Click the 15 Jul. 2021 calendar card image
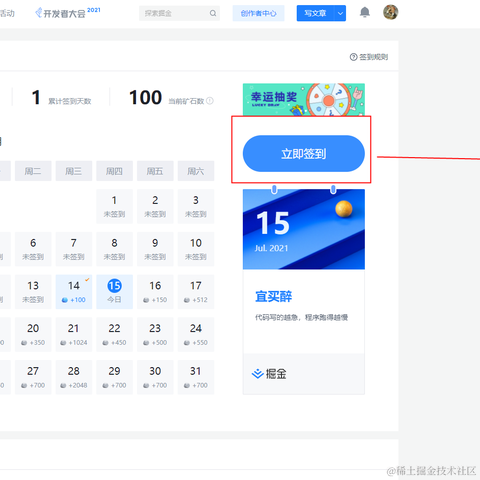Viewport: 480px width, 480px height. (x=304, y=229)
